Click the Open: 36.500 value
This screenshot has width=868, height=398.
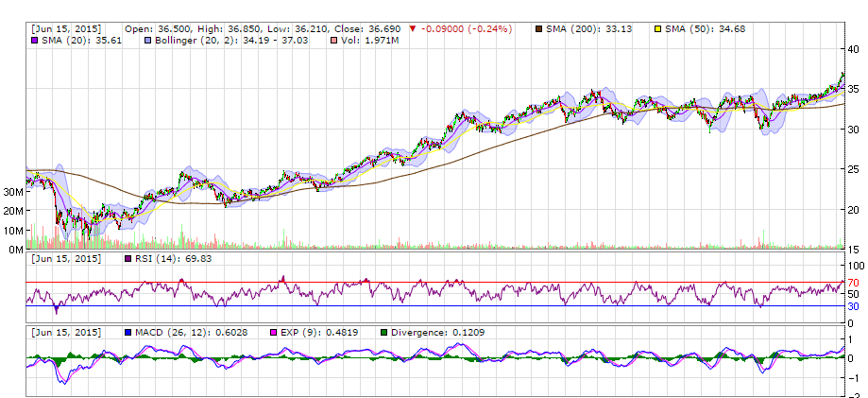pos(159,28)
